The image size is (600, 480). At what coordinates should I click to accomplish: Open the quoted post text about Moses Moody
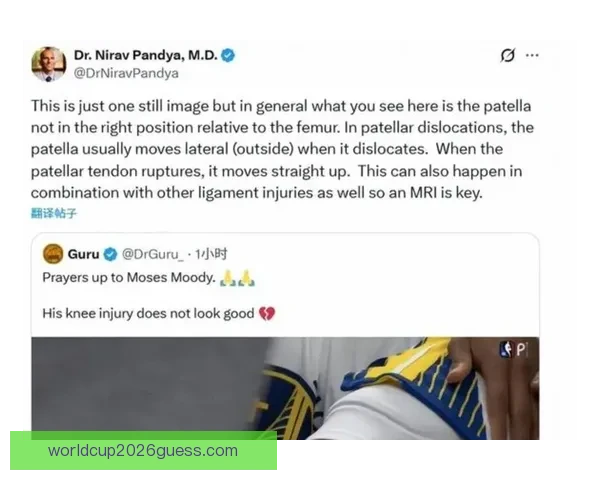[159, 295]
